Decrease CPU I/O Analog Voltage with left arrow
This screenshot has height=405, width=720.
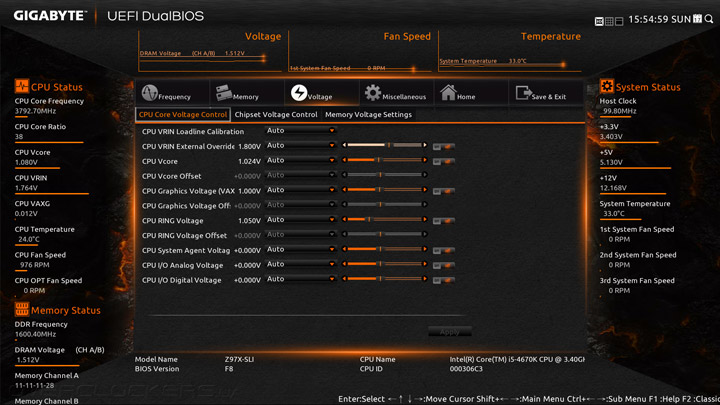click(x=344, y=264)
